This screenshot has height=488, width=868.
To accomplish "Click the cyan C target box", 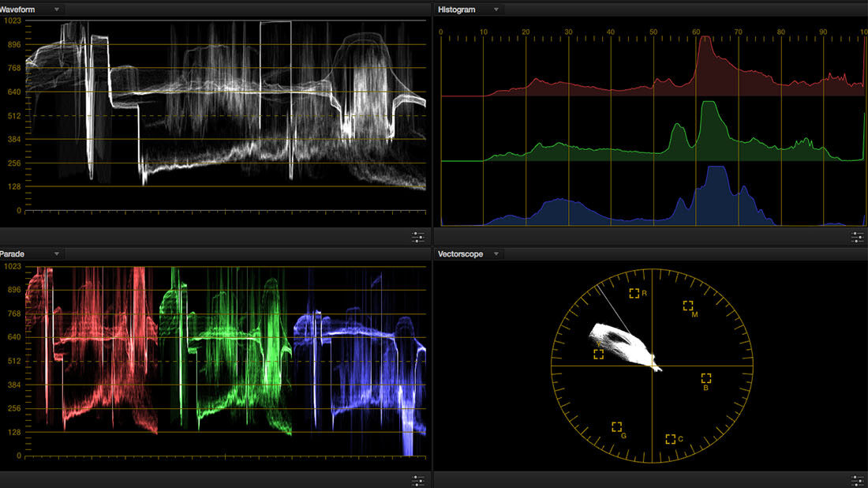I will coord(670,438).
